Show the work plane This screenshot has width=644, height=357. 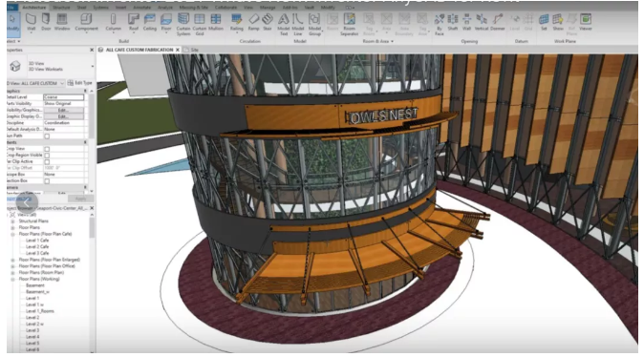[x=558, y=23]
